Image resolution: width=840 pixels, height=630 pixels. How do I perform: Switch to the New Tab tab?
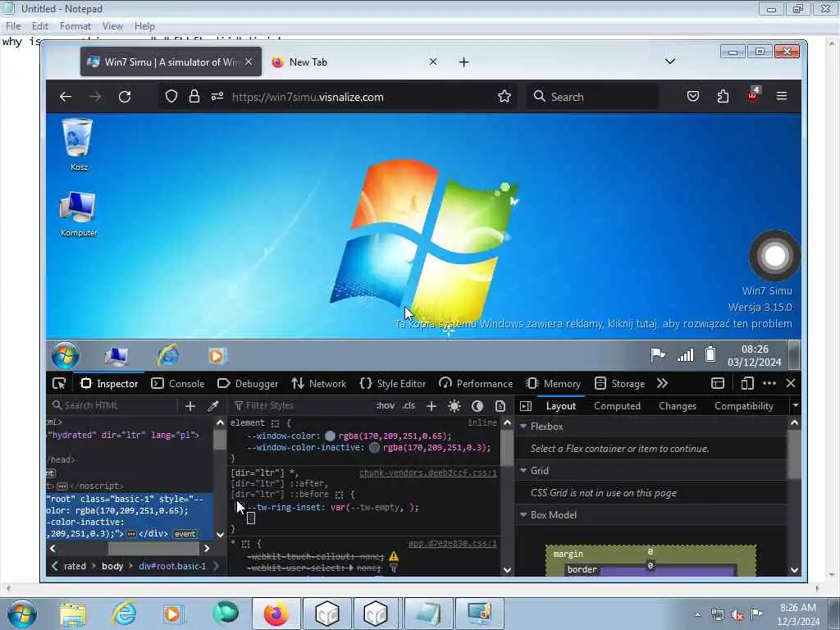pos(354,62)
